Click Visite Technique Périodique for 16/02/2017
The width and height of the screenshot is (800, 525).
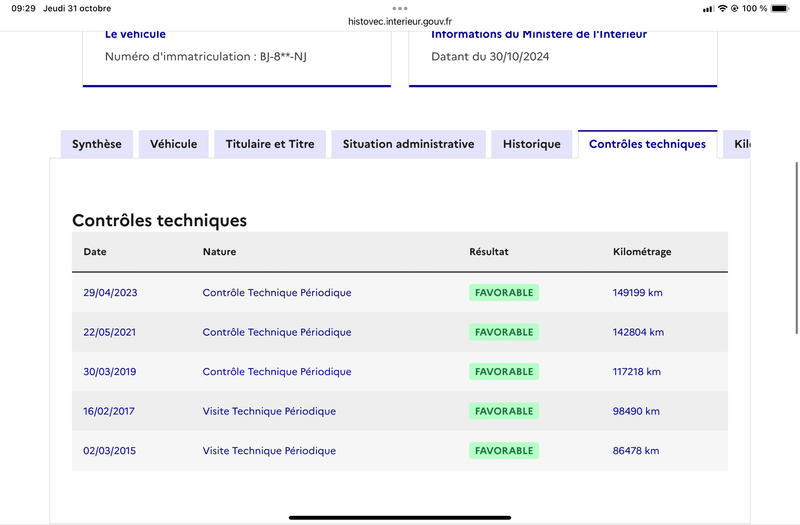coord(269,411)
